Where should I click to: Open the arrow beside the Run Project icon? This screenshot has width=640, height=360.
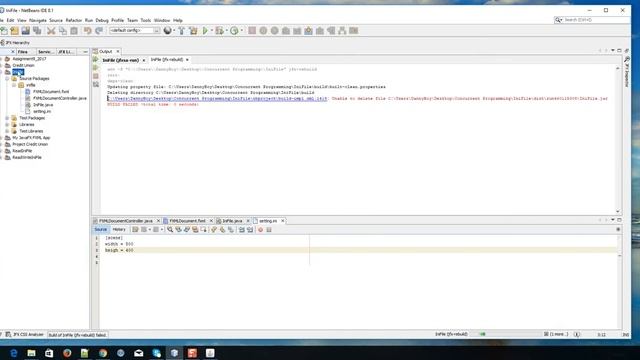tap(211, 31)
